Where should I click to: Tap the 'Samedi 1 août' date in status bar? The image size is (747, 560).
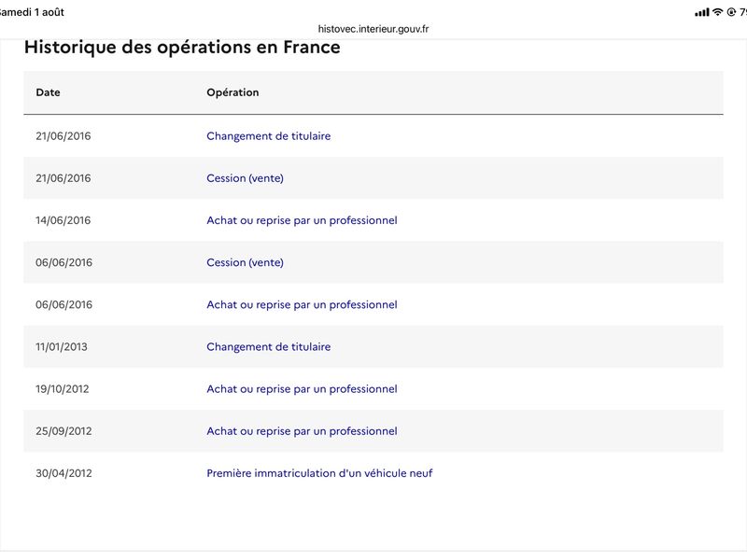32,12
